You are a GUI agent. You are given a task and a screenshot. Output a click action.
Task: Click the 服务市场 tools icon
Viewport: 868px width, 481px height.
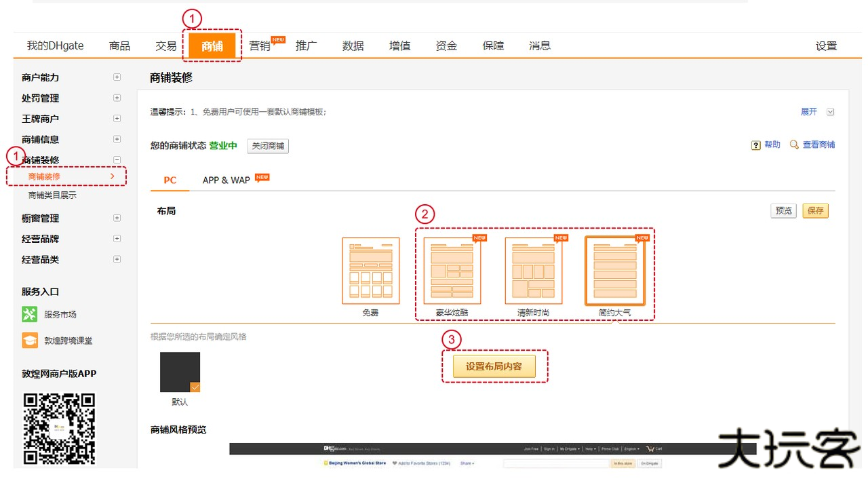point(30,314)
